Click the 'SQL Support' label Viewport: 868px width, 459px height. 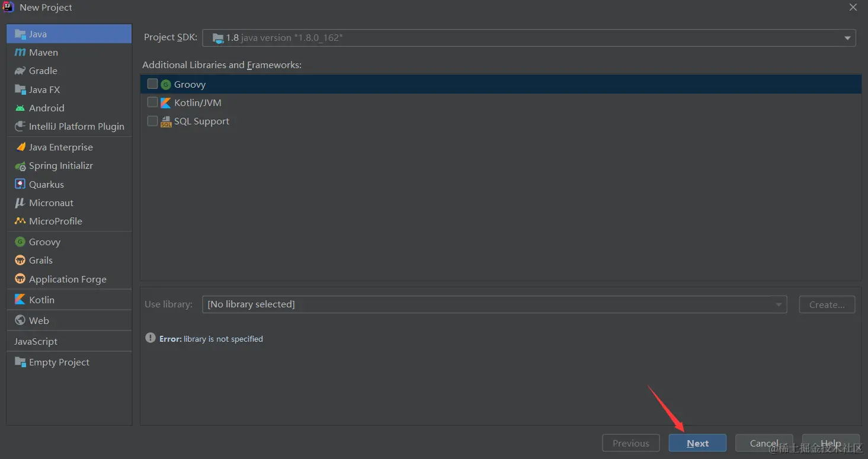point(201,121)
